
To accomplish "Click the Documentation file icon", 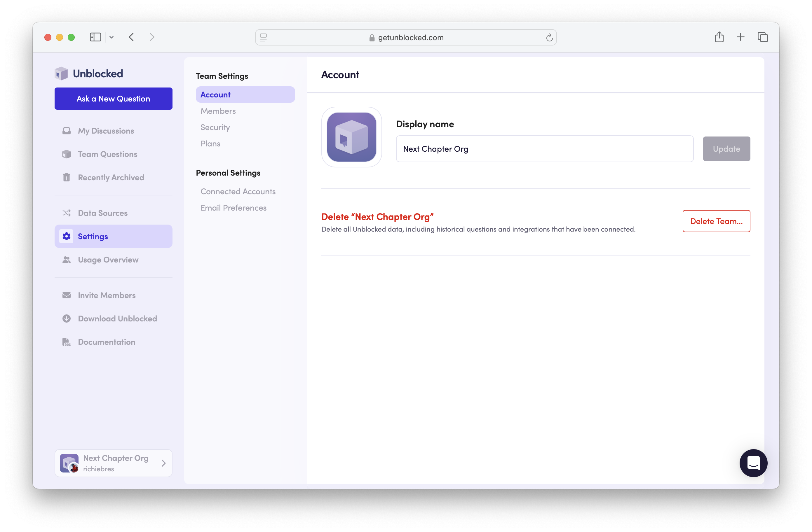I will pyautogui.click(x=67, y=342).
